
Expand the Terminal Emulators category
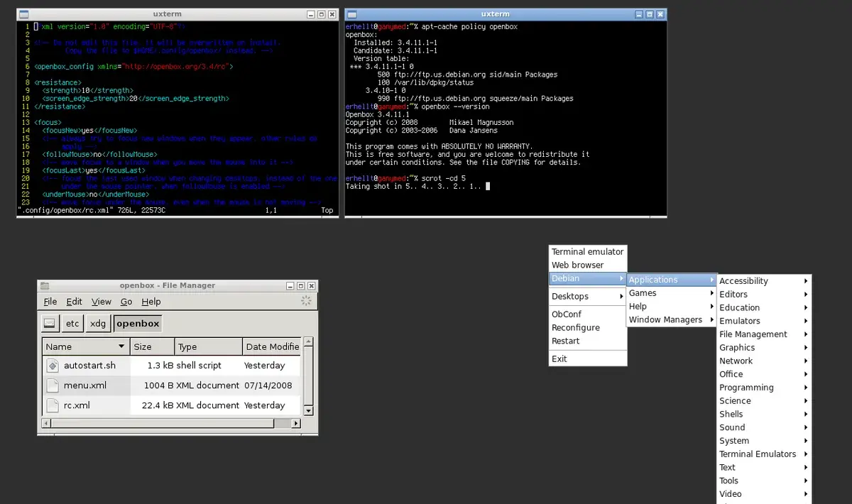(764, 454)
